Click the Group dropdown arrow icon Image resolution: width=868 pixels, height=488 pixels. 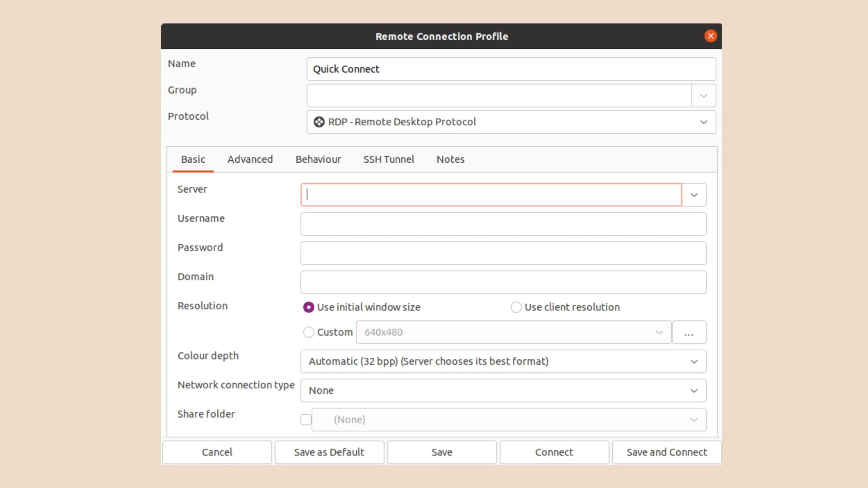(704, 95)
